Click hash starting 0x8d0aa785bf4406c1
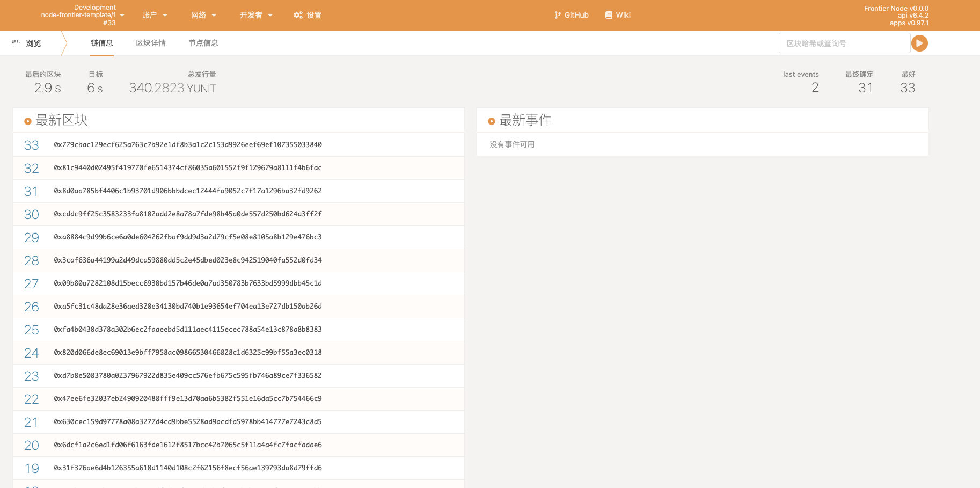 point(188,191)
